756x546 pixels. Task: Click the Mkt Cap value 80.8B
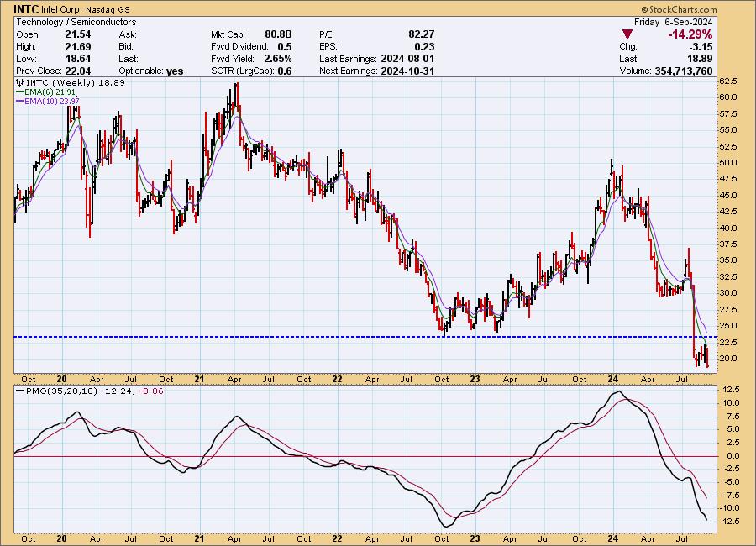[x=277, y=34]
